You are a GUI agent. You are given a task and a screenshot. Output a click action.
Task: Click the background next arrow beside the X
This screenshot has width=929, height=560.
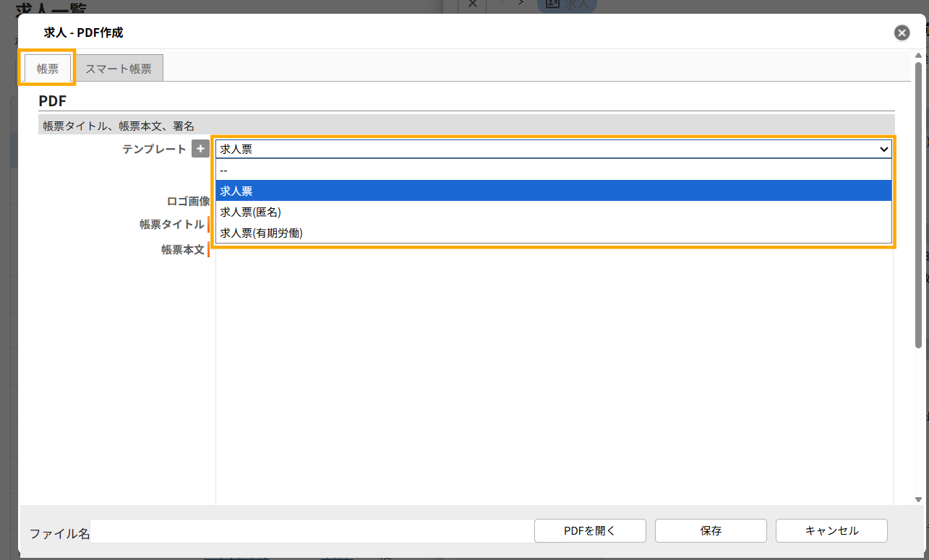[521, 4]
